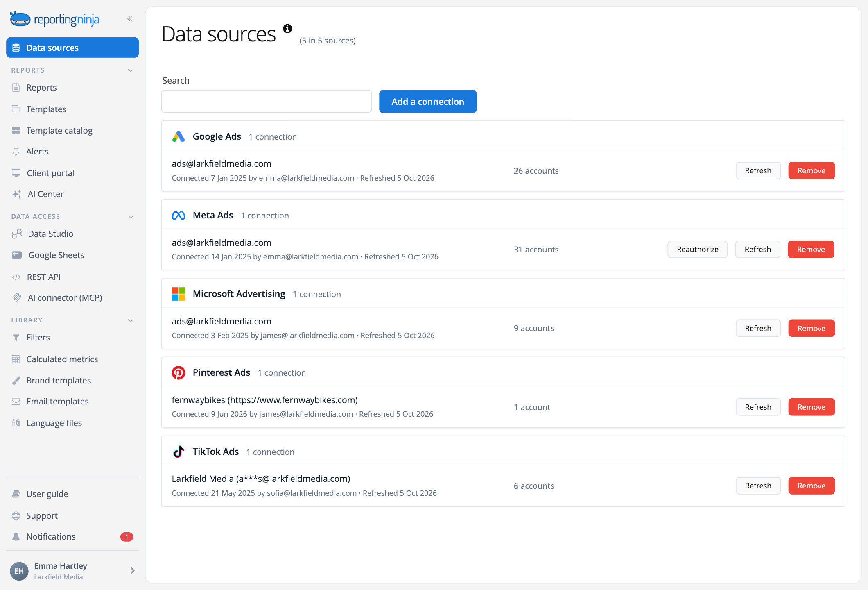
Task: Open Data Studio in the sidebar
Action: click(50, 234)
